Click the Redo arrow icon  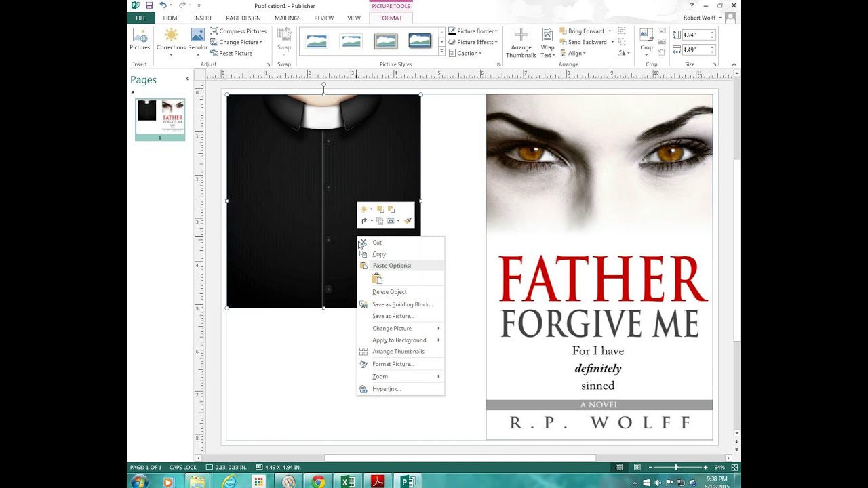[182, 5]
